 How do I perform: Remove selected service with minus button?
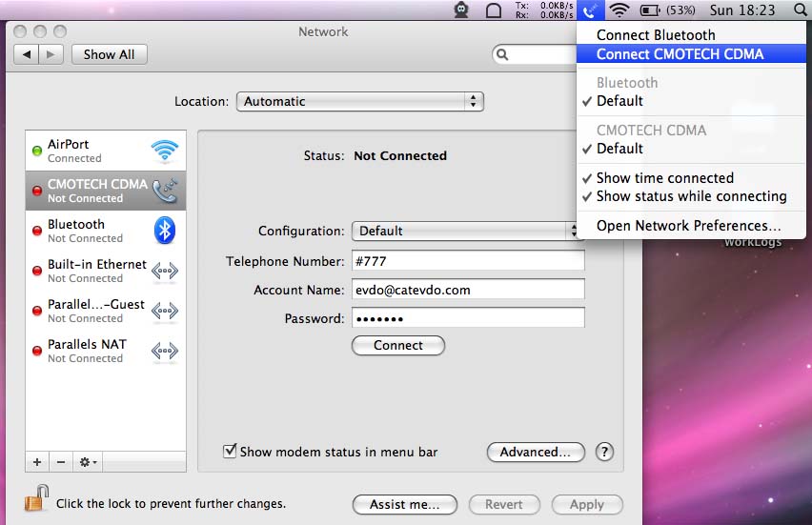tap(61, 462)
